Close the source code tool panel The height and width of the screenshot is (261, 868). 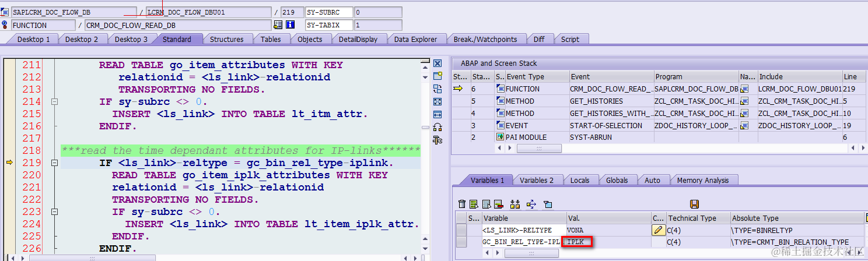click(437, 64)
